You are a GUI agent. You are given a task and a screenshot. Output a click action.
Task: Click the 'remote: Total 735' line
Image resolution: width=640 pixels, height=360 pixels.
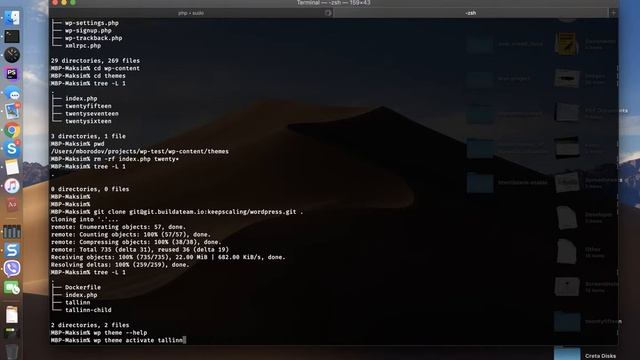[x=140, y=249]
